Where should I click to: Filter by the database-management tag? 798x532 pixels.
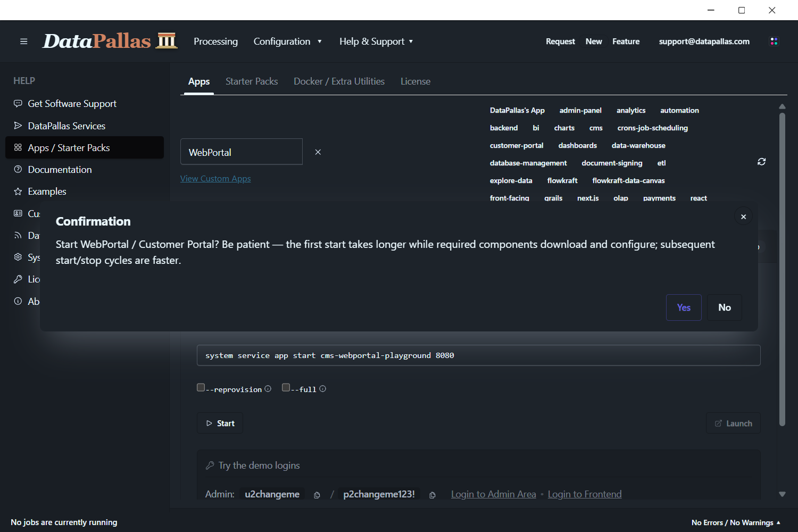point(528,163)
